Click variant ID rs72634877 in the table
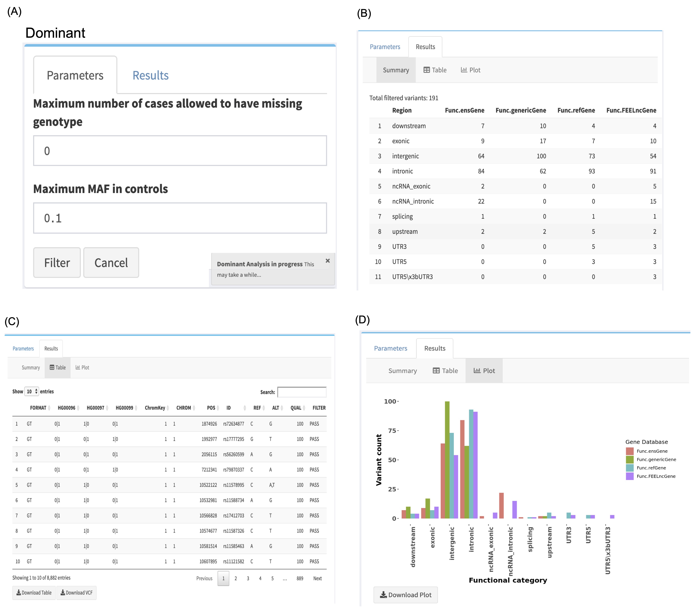 pyautogui.click(x=234, y=424)
